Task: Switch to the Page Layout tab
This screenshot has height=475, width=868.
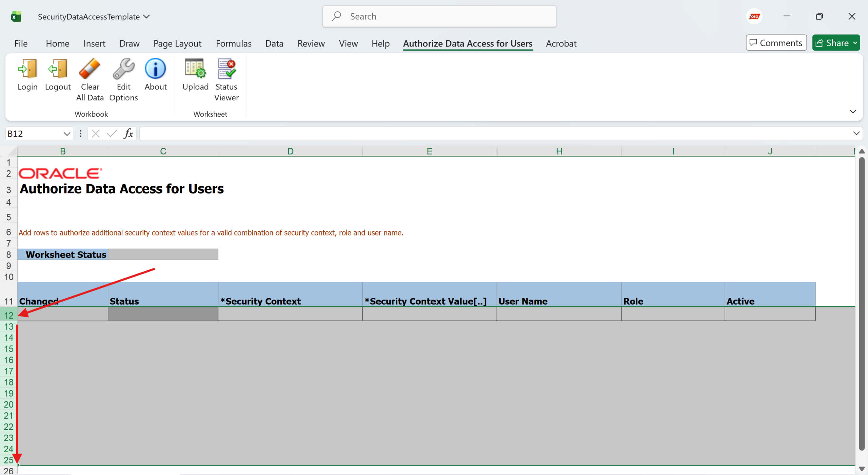Action: click(177, 43)
